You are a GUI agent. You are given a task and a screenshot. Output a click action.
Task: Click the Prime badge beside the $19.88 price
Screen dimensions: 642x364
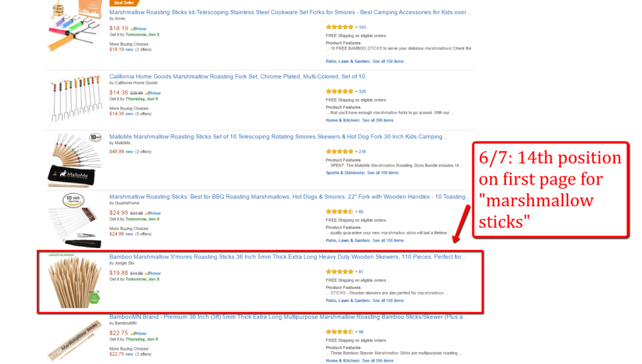pos(152,273)
